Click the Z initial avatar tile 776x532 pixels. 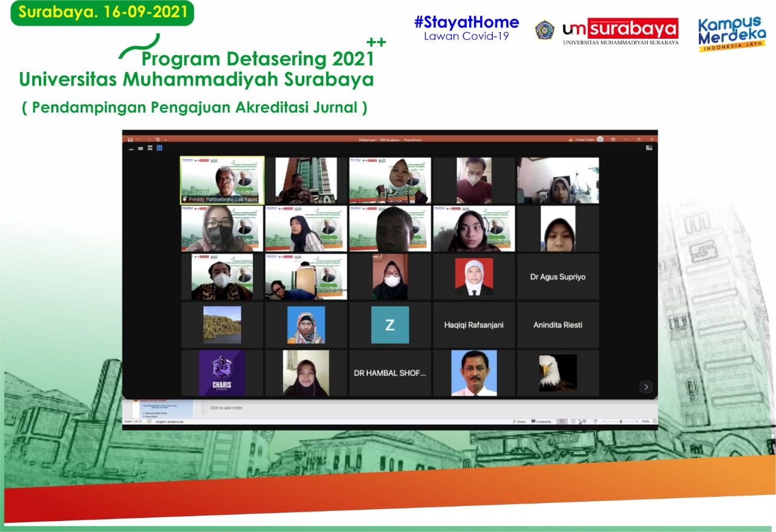tap(390, 325)
